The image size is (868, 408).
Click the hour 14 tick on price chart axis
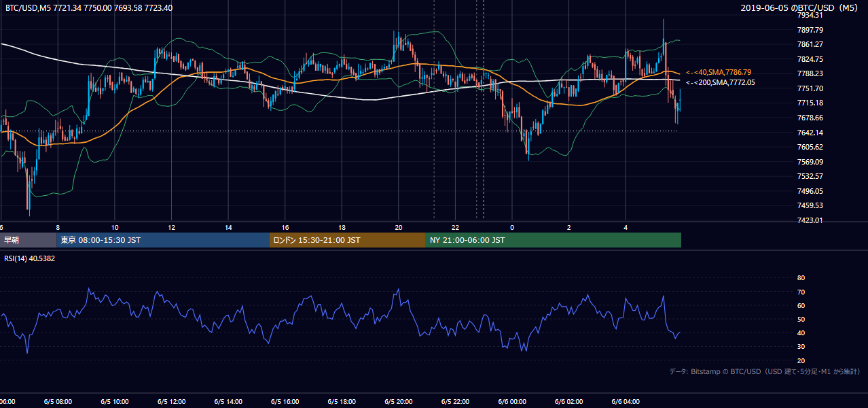coord(229,228)
